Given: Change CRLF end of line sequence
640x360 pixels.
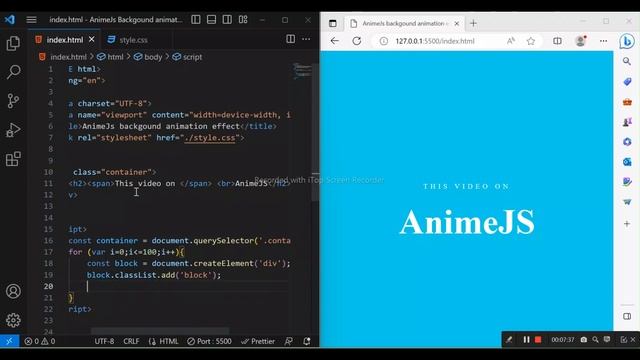Looking at the screenshot, I should (131, 341).
